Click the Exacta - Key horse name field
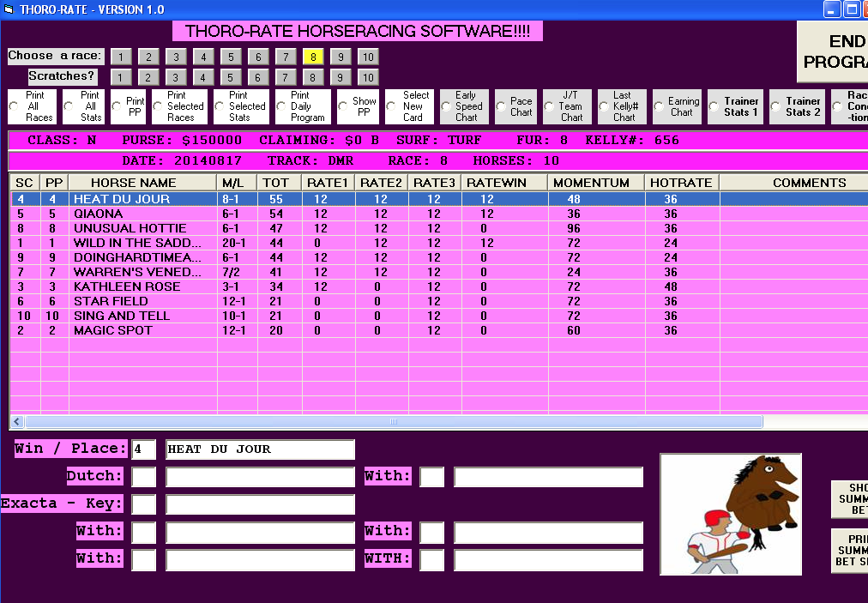The image size is (868, 603). point(260,504)
